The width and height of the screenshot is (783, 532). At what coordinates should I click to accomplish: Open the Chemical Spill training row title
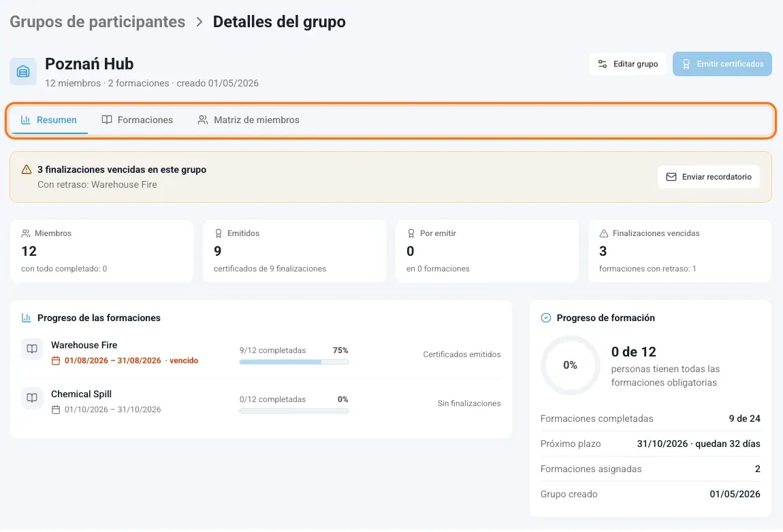pos(81,394)
